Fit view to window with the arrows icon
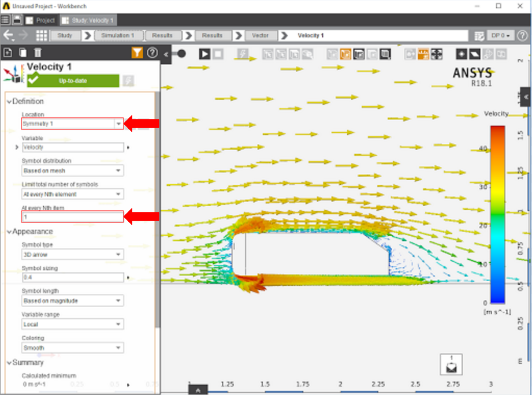 [x=436, y=54]
